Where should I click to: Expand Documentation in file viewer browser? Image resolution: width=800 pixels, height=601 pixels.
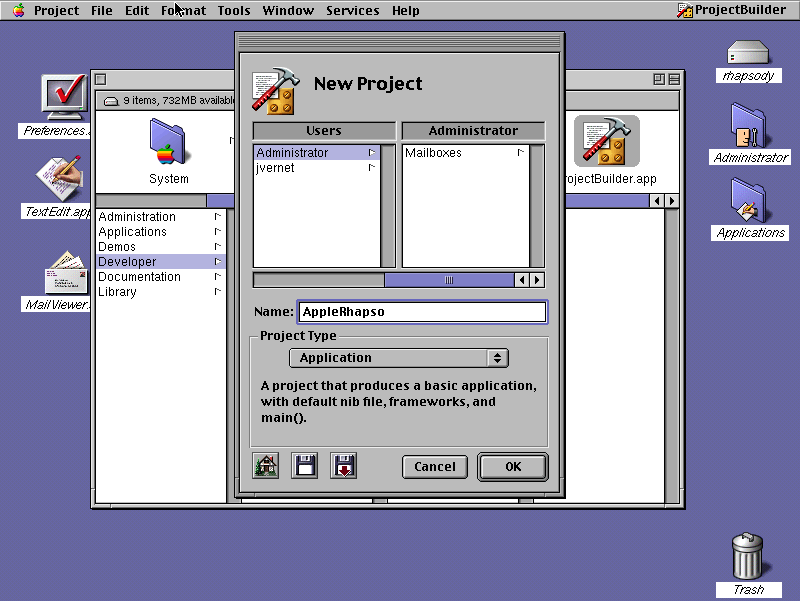pos(217,277)
